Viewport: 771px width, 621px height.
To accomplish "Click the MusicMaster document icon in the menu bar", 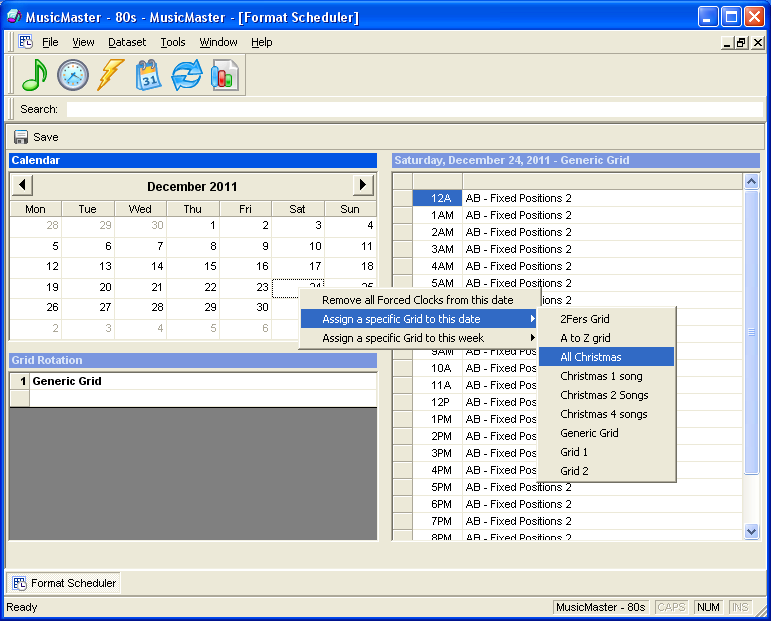I will tap(25, 42).
